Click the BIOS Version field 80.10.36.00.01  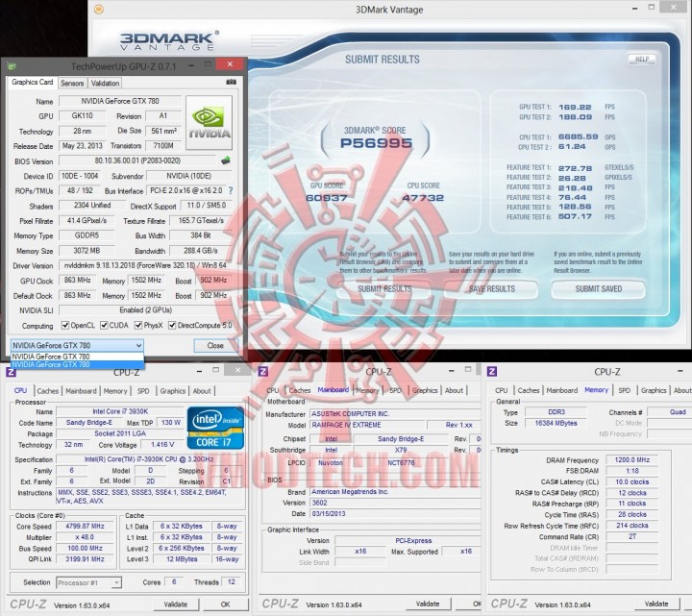click(x=137, y=160)
